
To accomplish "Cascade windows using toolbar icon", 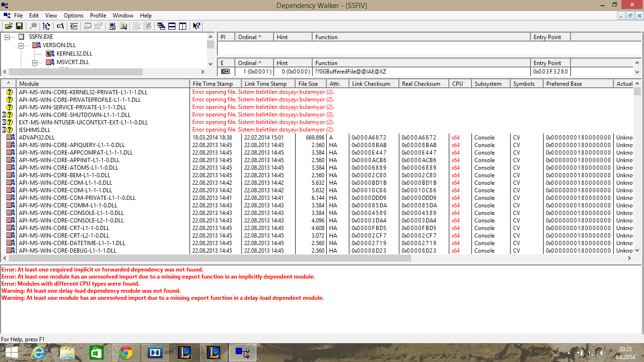I will [161, 26].
